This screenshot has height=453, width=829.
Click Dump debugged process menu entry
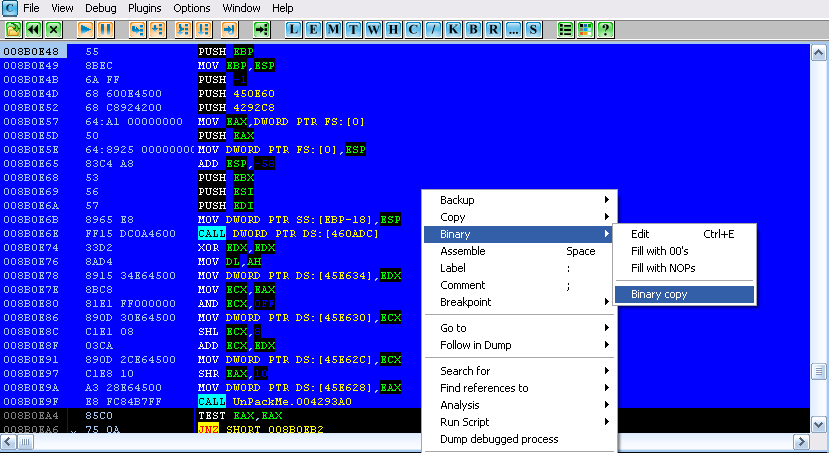[499, 439]
